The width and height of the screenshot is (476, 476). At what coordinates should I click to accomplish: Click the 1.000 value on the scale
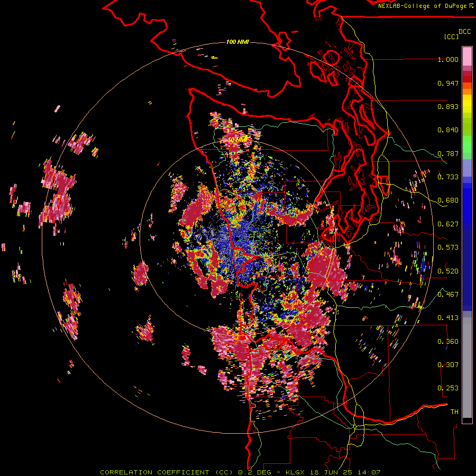(x=448, y=59)
